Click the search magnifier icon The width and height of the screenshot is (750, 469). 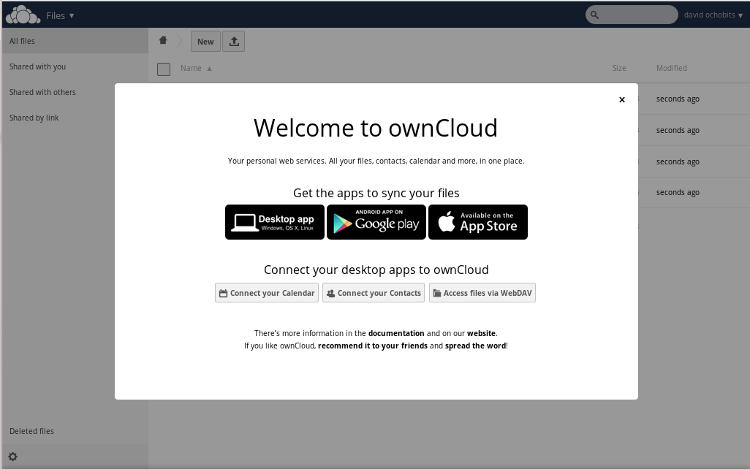click(x=594, y=15)
